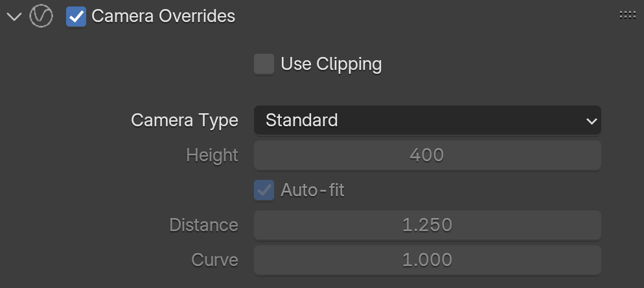
Task: Select the Standard camera type value
Action: tap(301, 120)
